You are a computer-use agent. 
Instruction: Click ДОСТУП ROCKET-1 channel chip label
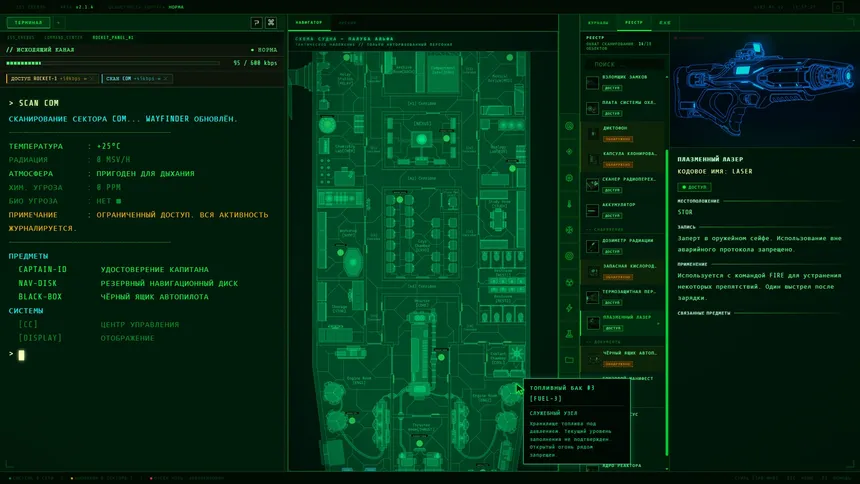[x=34, y=78]
